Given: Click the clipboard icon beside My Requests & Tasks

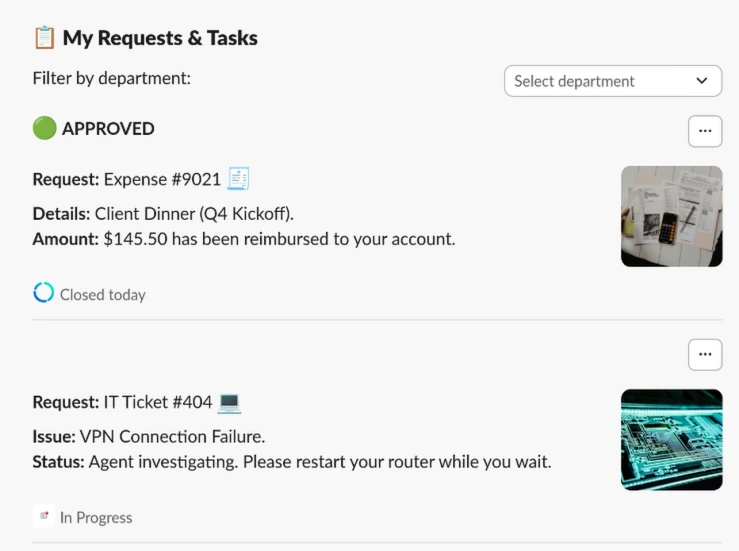Looking at the screenshot, I should click(43, 39).
